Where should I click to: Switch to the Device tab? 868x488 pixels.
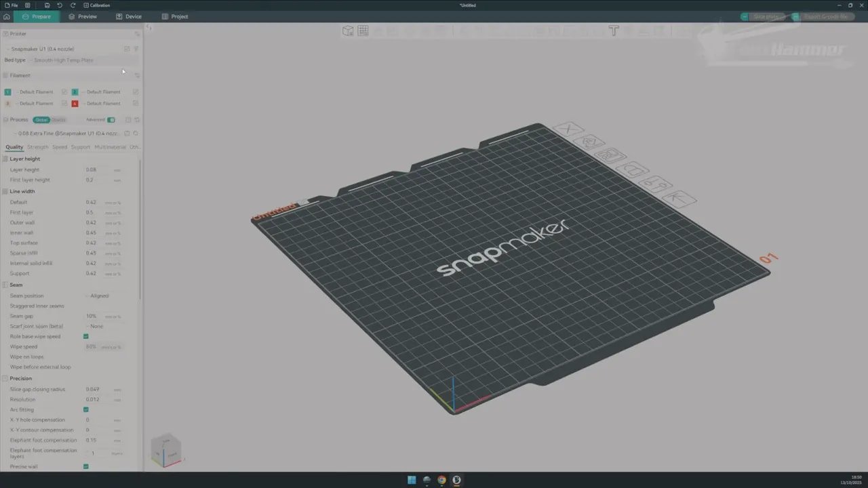(x=129, y=16)
